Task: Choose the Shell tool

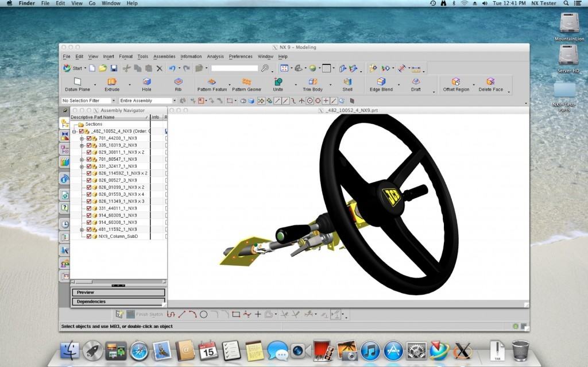Action: 347,82
